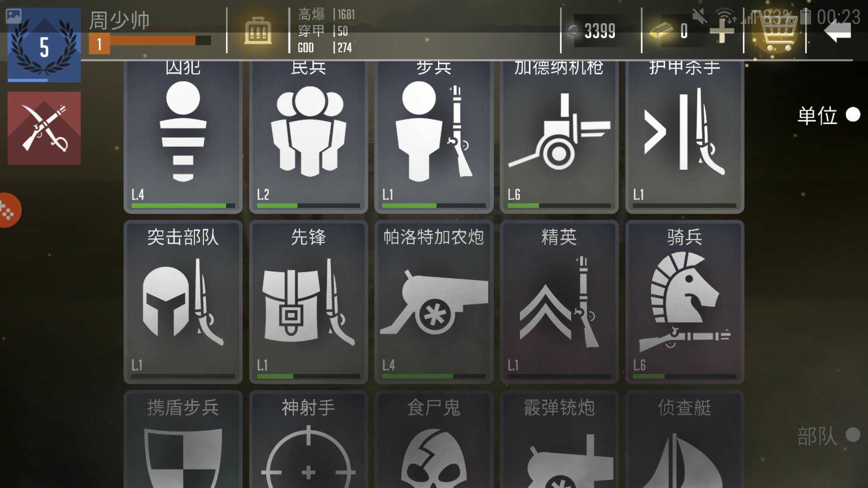
Task: Choose the 突击部队 helmet unit card
Action: tap(183, 302)
